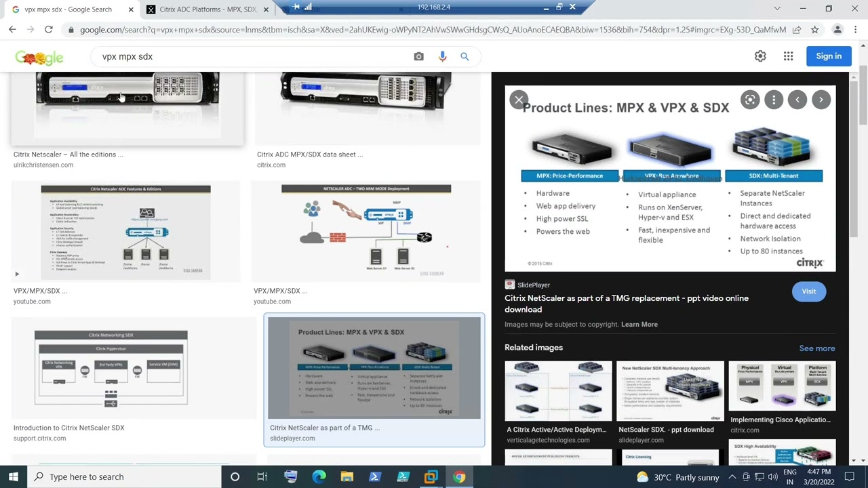Click the share page icon in address bar
The width and height of the screenshot is (868, 488).
[797, 30]
